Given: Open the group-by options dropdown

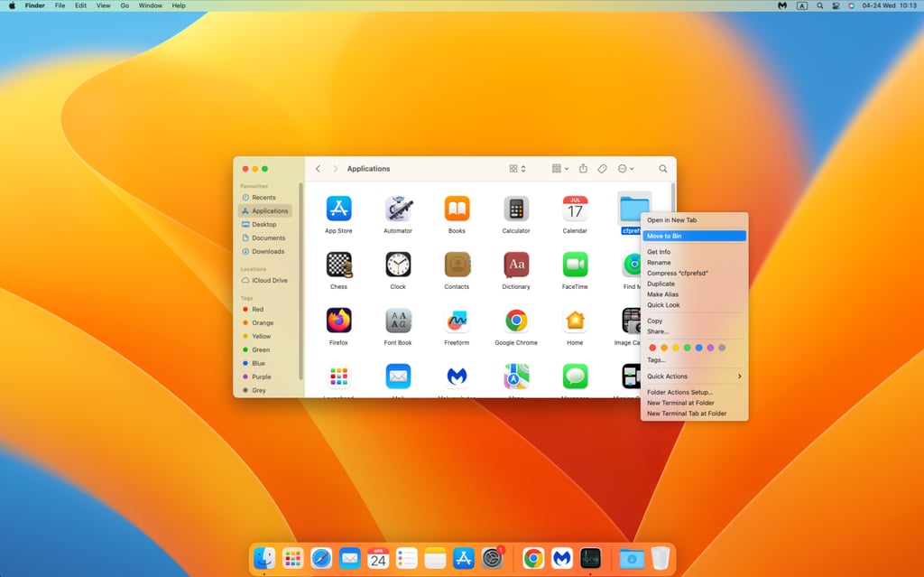Looking at the screenshot, I should click(x=560, y=169).
